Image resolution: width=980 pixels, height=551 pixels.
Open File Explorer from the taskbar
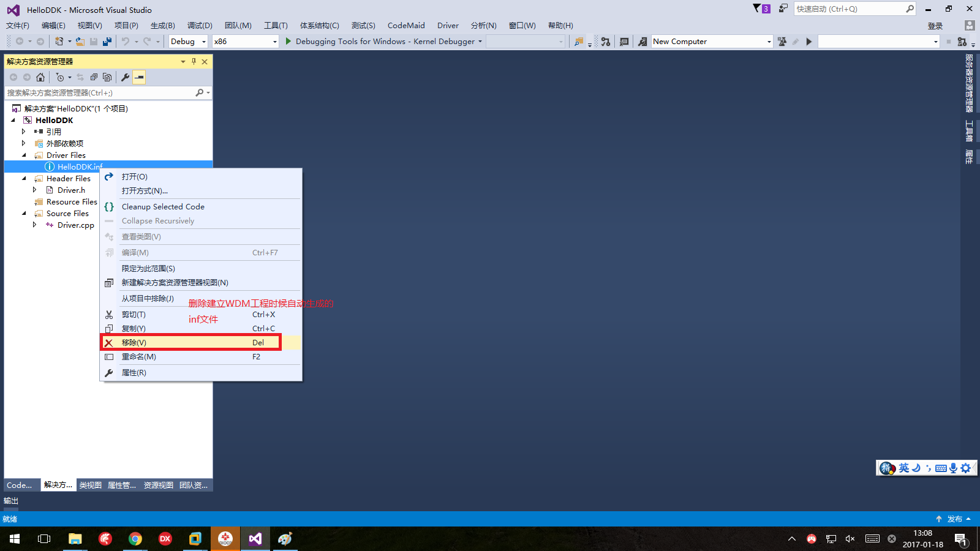tap(75, 539)
